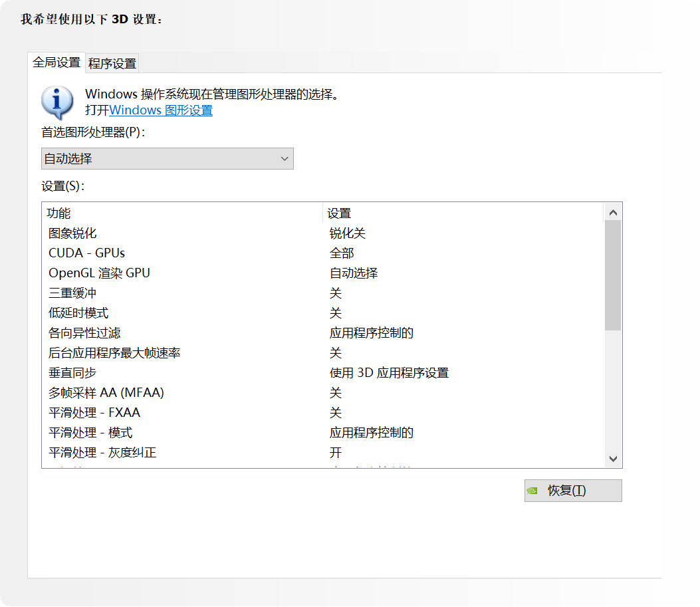Viewport: 700px width, 607px height.
Task: Click the NVIDIA logo on the 恢复 button
Action: [532, 491]
